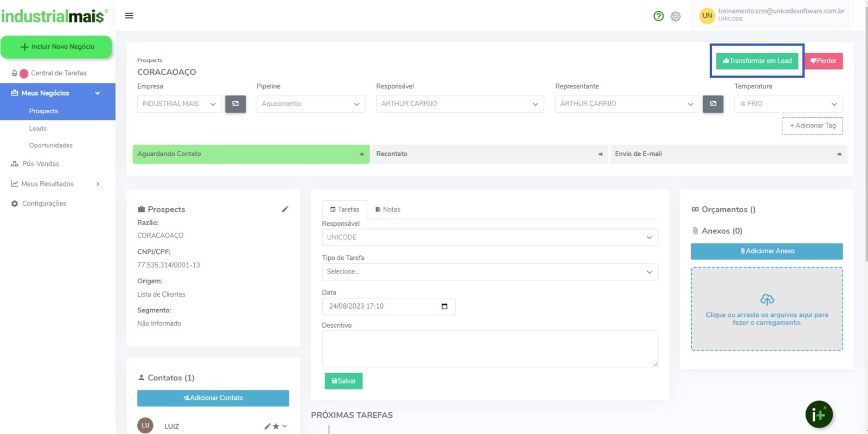
Task: Open the Tipo de Tarefa dropdown
Action: (x=489, y=272)
